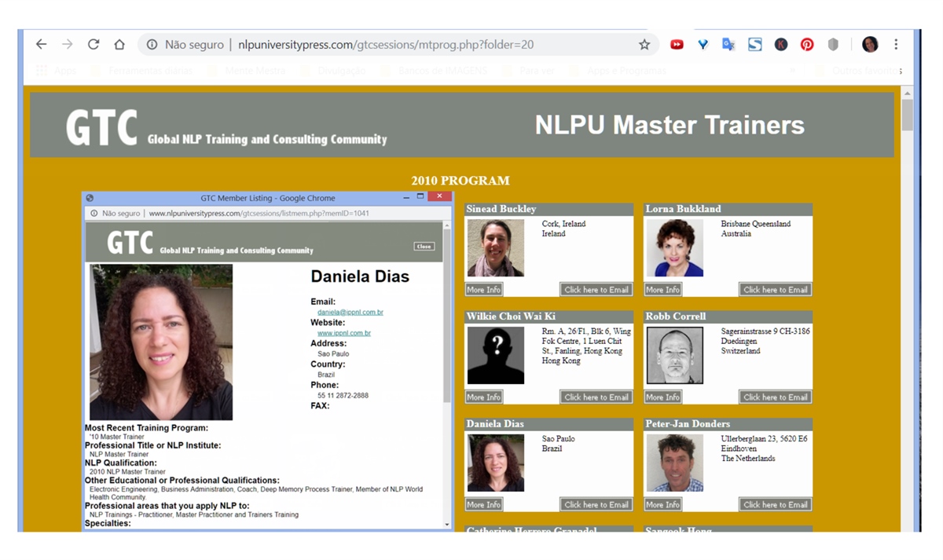Click Sinead Buckley's photo thumbnail
The image size is (943, 560).
pyautogui.click(x=496, y=248)
